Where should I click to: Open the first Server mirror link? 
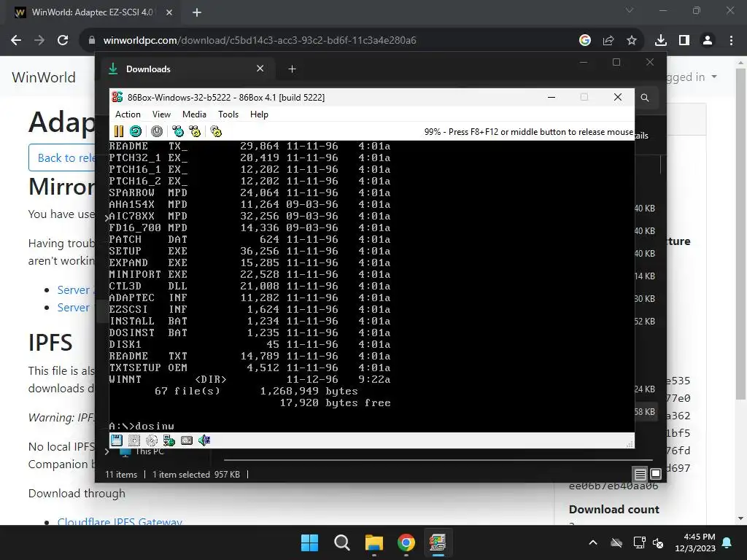(75, 290)
